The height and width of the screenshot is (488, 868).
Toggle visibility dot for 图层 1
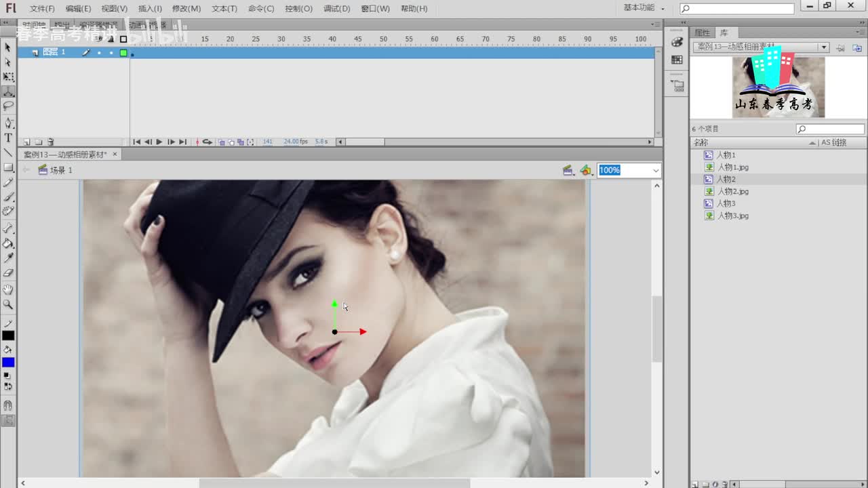99,52
